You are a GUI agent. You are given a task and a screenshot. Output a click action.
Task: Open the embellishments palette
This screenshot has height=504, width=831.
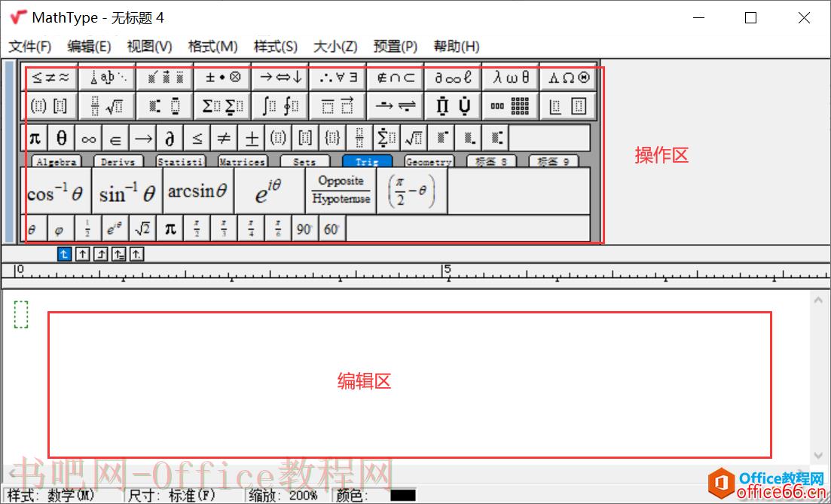[166, 78]
